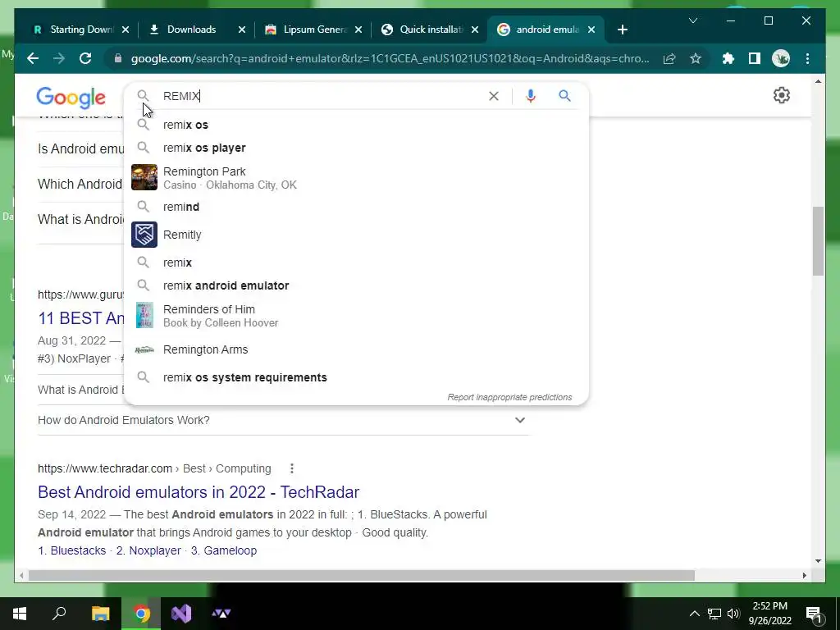This screenshot has height=630, width=840.
Task: Click the blue search magnifier button
Action: pos(564,96)
